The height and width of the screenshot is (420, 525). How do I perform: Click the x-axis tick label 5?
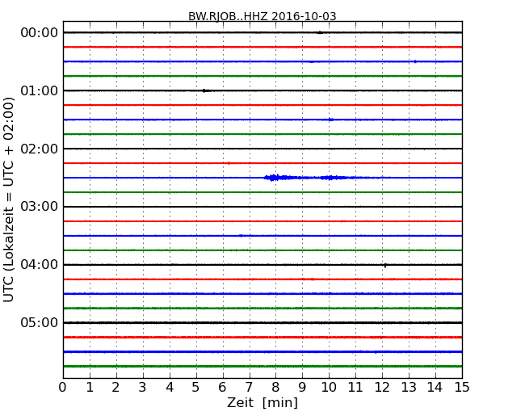click(x=196, y=388)
